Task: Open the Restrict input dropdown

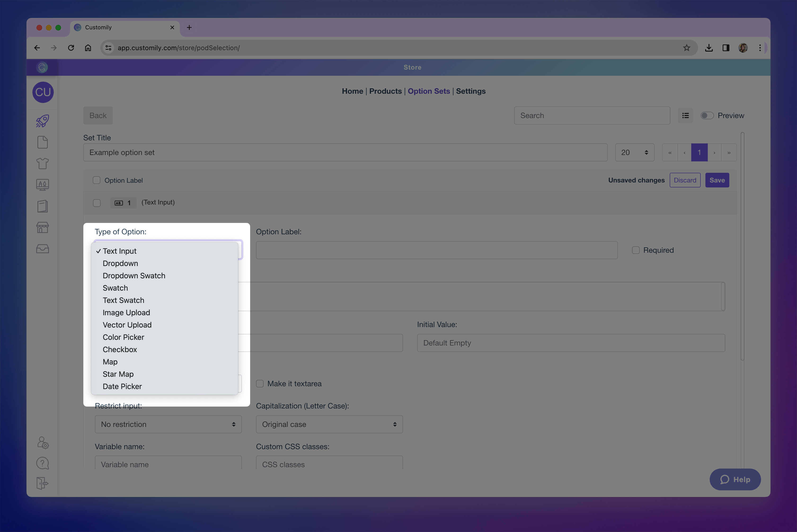Action: (x=168, y=425)
